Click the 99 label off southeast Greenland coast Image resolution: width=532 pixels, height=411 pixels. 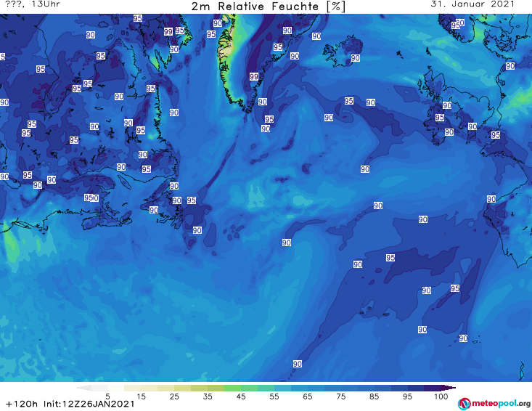pos(254,77)
